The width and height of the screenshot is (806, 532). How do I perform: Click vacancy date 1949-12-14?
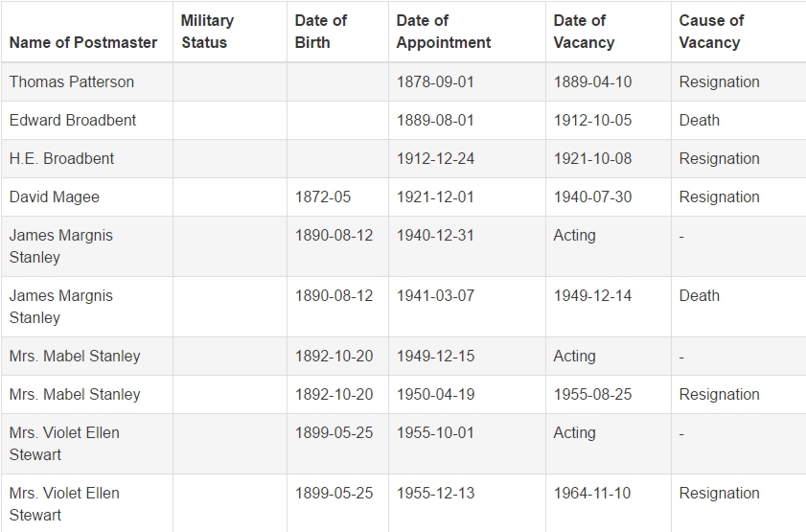592,295
